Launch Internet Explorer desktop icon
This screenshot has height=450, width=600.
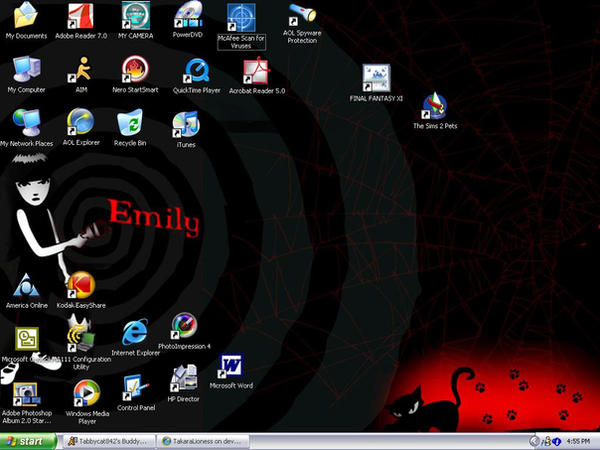[x=135, y=331]
